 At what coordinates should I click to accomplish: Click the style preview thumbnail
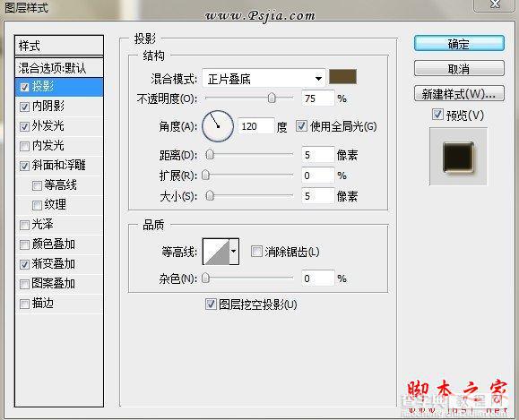(x=458, y=157)
